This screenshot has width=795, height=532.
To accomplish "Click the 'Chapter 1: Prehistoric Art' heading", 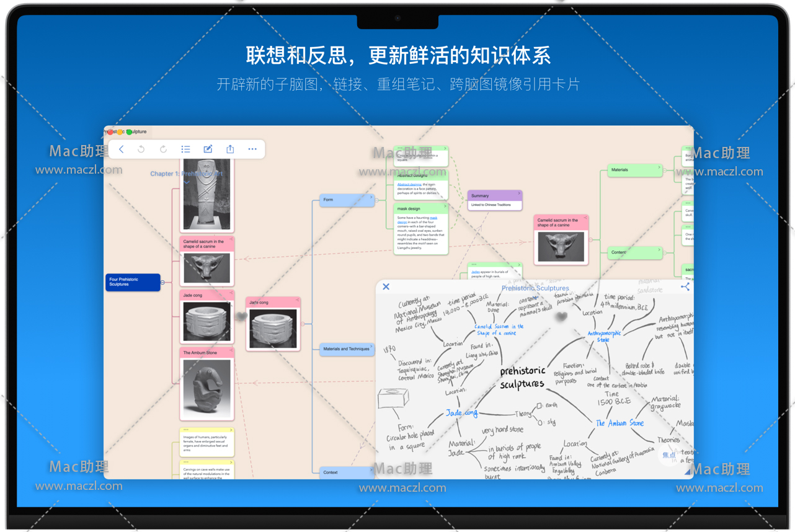I will pos(186,174).
